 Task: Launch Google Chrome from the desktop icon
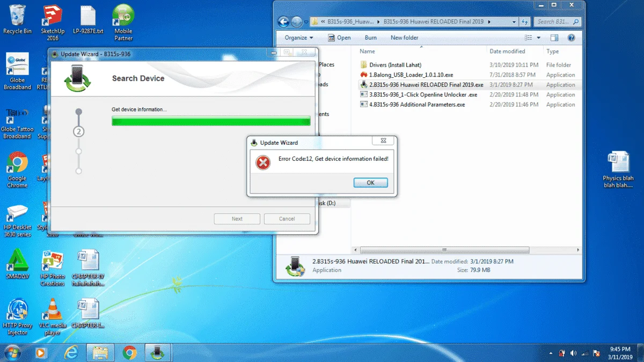click(17, 170)
